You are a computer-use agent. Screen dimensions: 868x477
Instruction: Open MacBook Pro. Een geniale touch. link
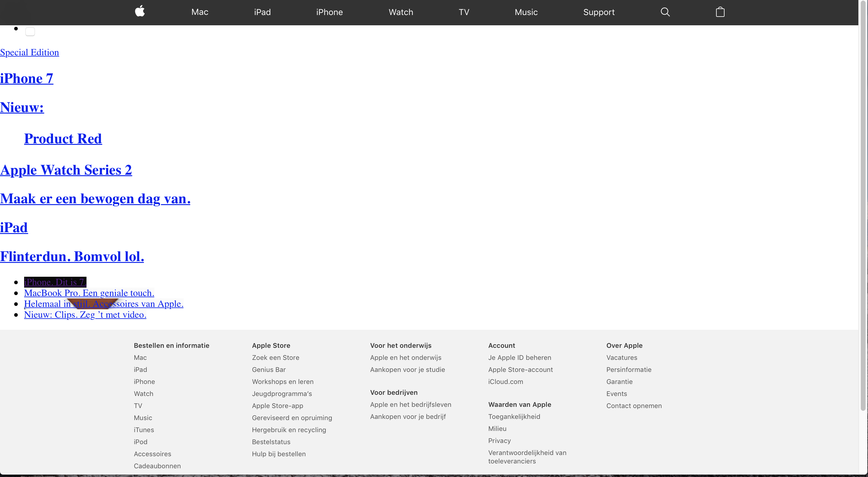89,293
